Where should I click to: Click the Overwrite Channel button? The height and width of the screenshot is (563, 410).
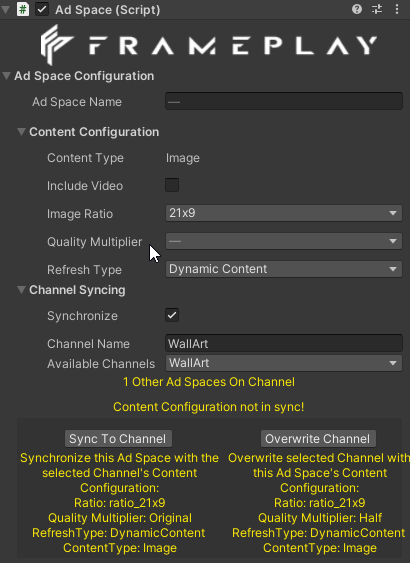point(318,439)
